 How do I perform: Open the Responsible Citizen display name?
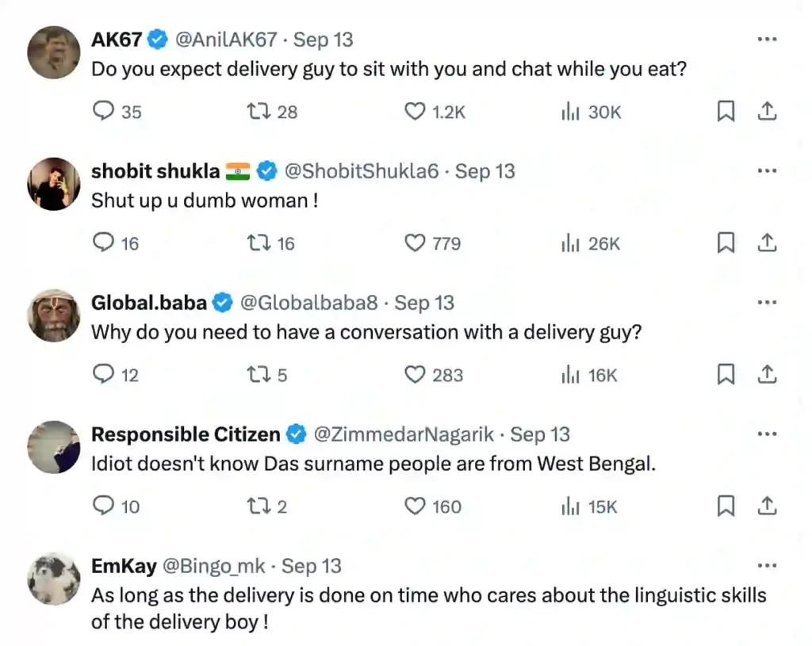tap(186, 434)
